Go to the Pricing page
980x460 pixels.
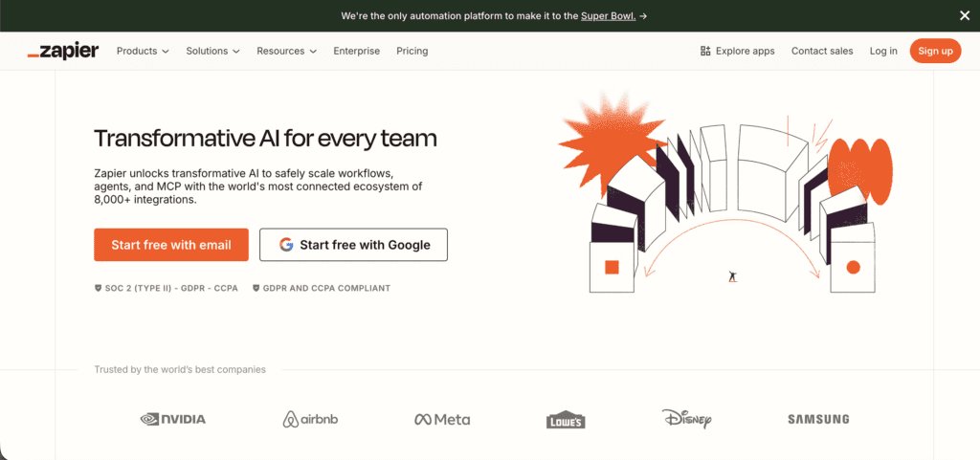coord(412,52)
